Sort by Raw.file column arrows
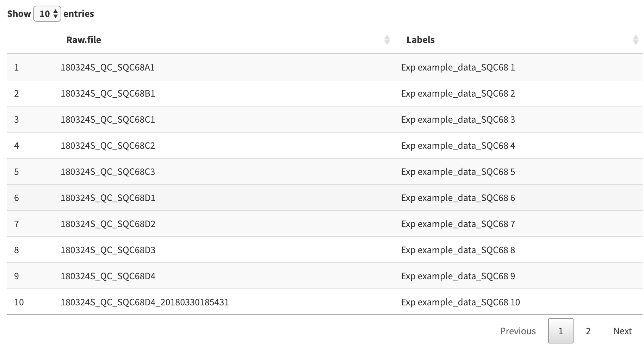Image resolution: width=644 pixels, height=347 pixels. point(387,40)
